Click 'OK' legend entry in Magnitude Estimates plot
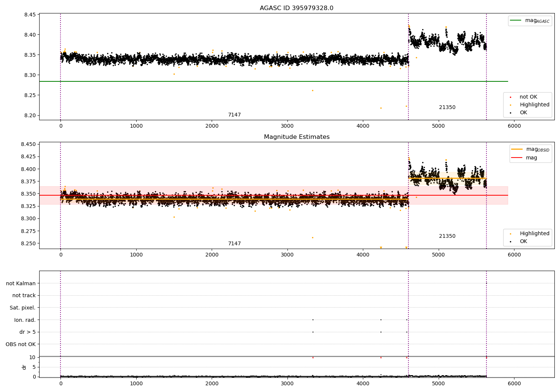The width and height of the screenshot is (560, 392). coord(523,242)
